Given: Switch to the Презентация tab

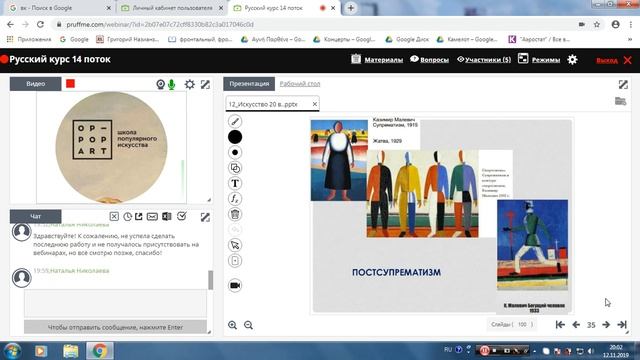Looking at the screenshot, I should coord(249,84).
